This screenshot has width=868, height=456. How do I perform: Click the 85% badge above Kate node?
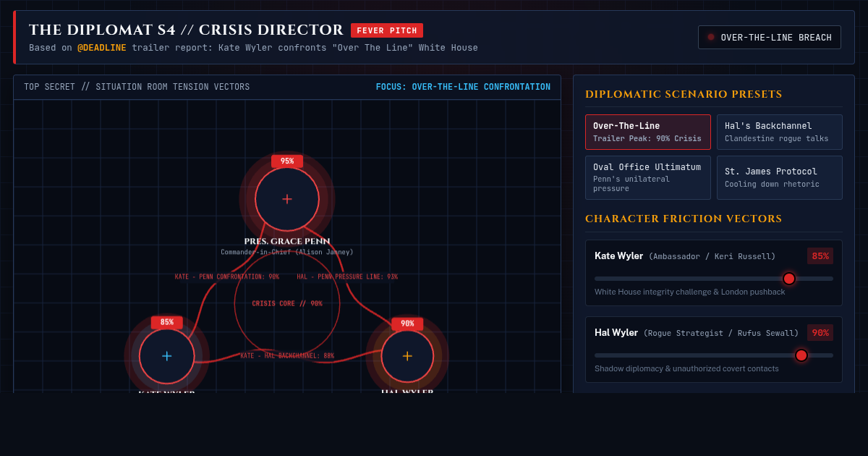167,322
